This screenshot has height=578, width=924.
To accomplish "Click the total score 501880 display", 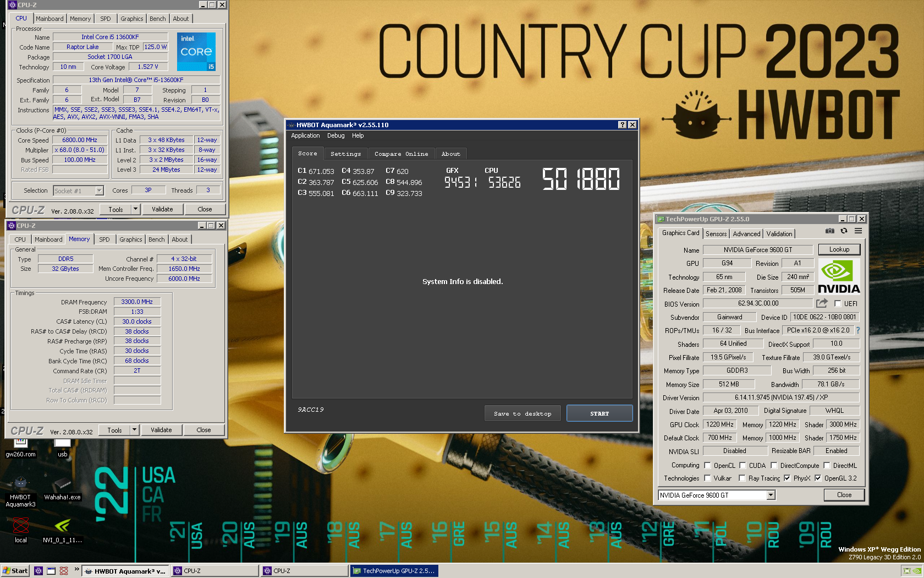I will pyautogui.click(x=581, y=179).
